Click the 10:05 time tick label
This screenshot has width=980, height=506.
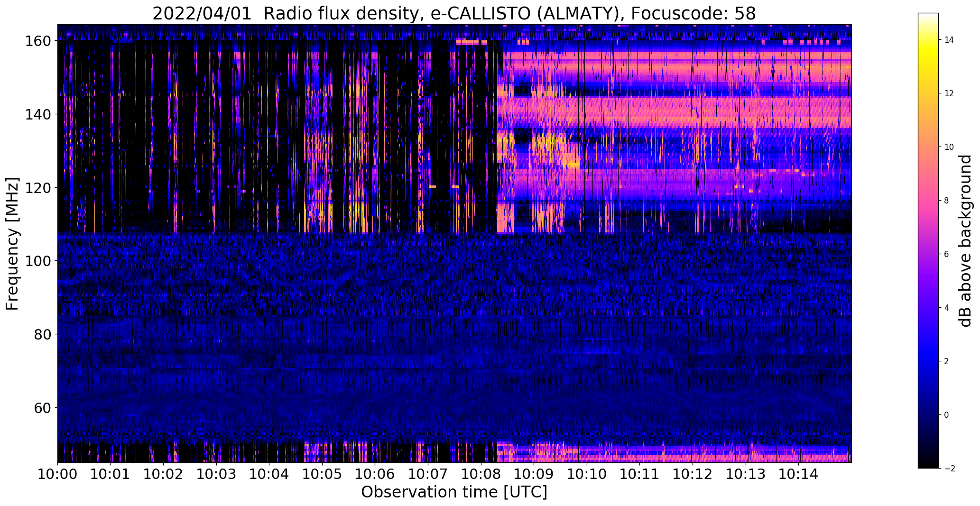coord(322,474)
